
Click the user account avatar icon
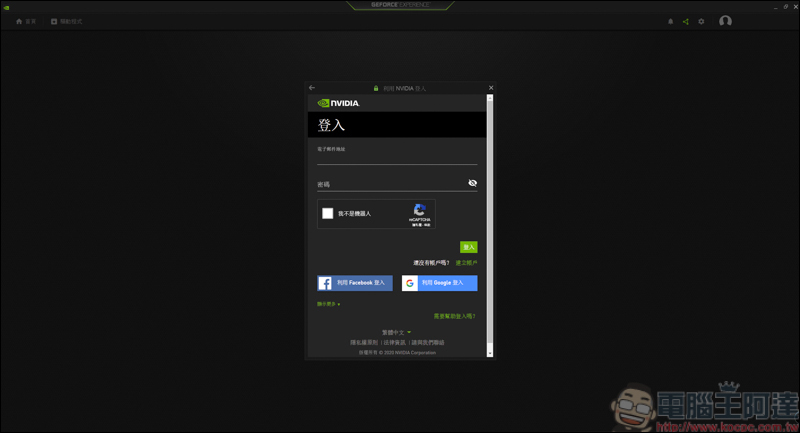pyautogui.click(x=725, y=21)
